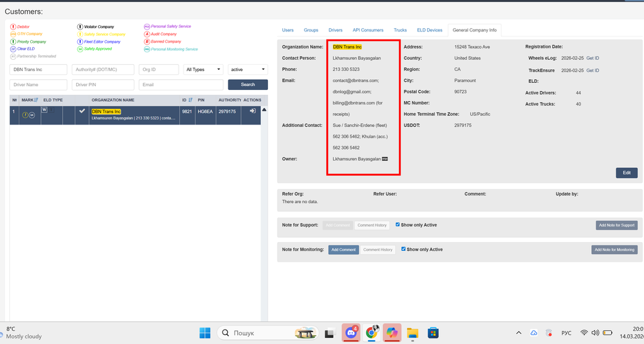Click Get ID link for TrackEnsure

(x=592, y=70)
